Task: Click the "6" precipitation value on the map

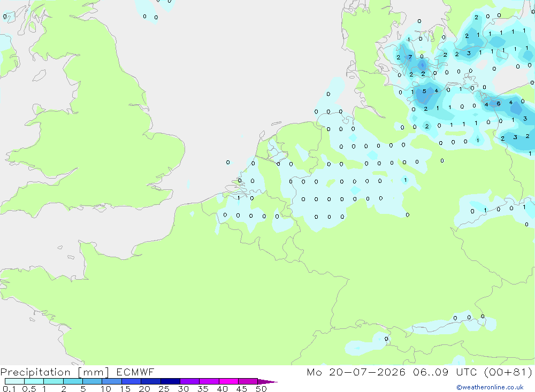Action: tap(499, 103)
